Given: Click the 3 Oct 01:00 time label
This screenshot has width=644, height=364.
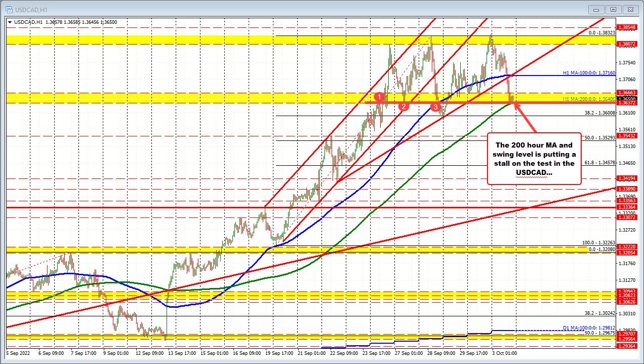Looking at the screenshot, I should tap(505, 353).
